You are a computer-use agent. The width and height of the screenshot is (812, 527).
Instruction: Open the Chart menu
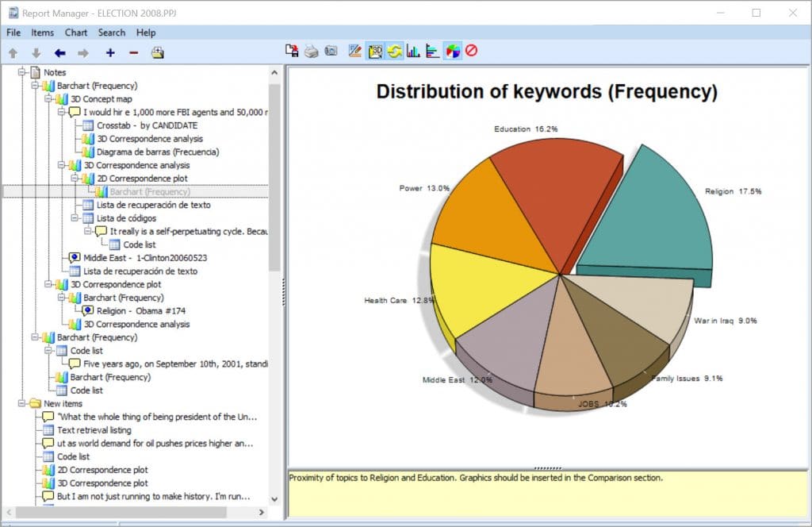coord(75,33)
